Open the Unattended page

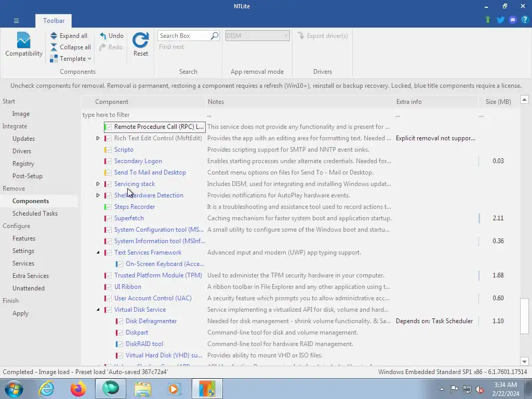pos(29,288)
